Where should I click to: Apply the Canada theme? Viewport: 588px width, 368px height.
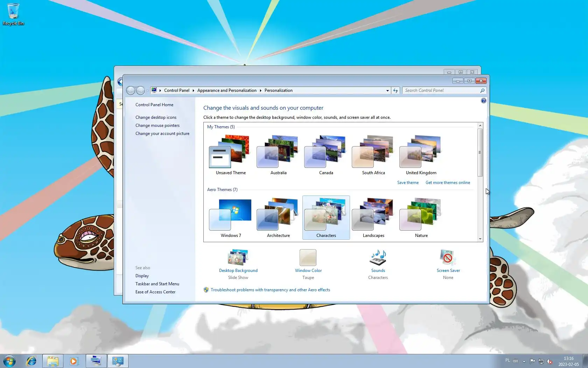coord(326,155)
